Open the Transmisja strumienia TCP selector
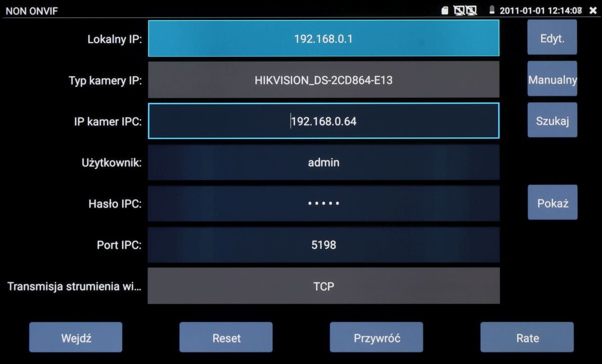 click(x=324, y=286)
